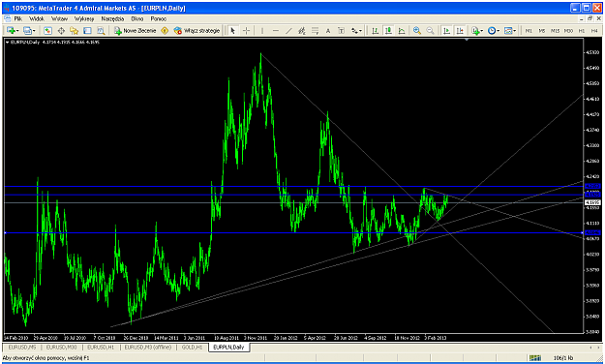Open the Widok menu
605x364 pixels.
click(37, 18)
